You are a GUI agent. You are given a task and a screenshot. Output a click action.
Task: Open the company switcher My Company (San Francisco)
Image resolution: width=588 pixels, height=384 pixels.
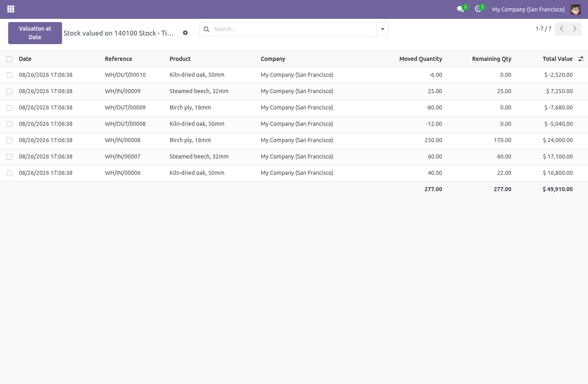(528, 9)
